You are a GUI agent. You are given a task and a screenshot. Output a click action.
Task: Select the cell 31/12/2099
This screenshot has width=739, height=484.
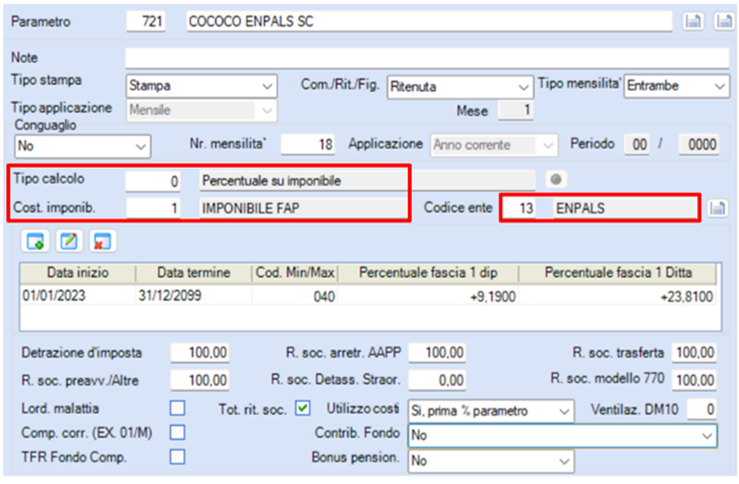click(194, 296)
